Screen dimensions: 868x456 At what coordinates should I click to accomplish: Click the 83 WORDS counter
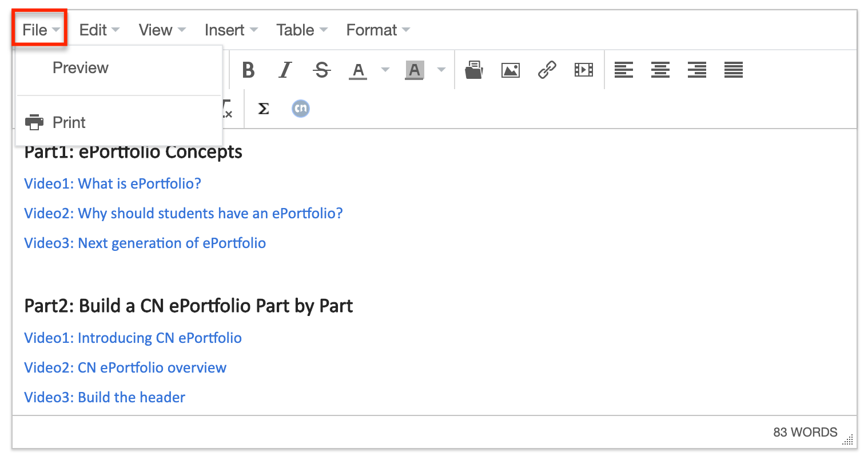tap(805, 432)
